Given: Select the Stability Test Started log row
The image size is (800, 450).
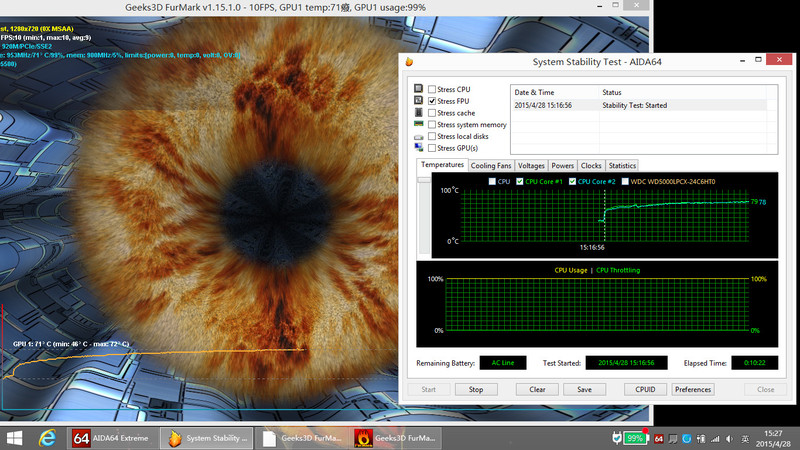Looking at the screenshot, I should [638, 105].
